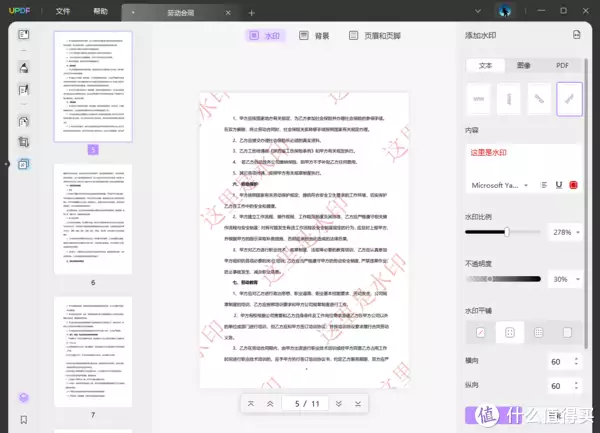Go to next page arrow
This screenshot has height=433, width=600.
[x=339, y=404]
